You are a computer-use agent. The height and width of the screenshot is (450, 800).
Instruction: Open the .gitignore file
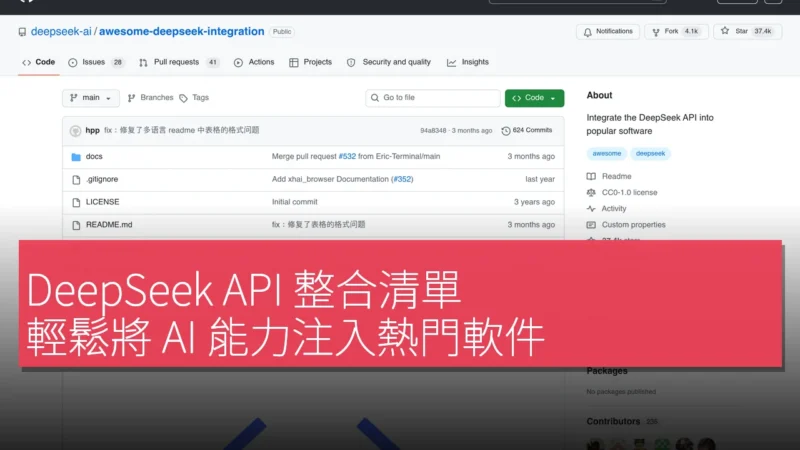(x=102, y=180)
